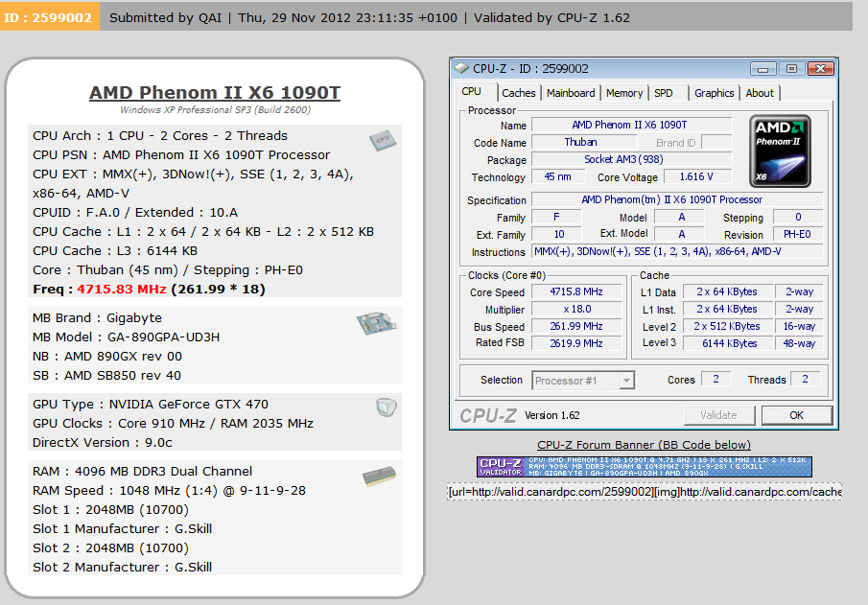Click the RAM stick icon beside RAM row
Screen dimensions: 868x605
point(379,477)
